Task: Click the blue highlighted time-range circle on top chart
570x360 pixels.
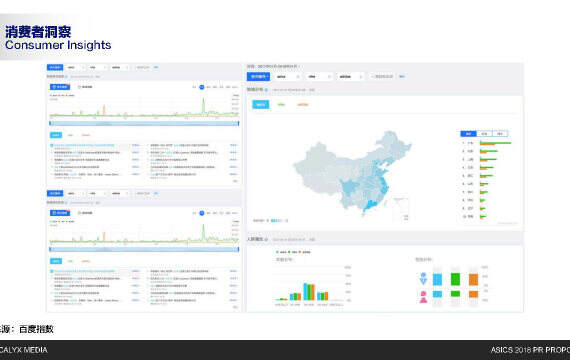Action: click(x=202, y=87)
